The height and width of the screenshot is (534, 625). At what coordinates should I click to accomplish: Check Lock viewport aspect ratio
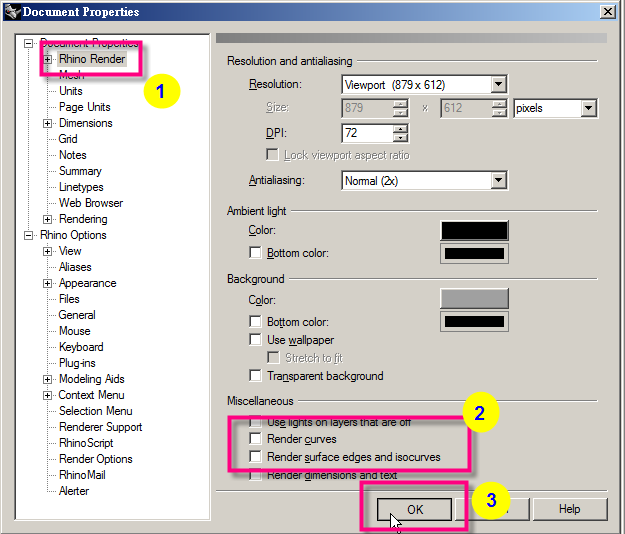coord(272,155)
